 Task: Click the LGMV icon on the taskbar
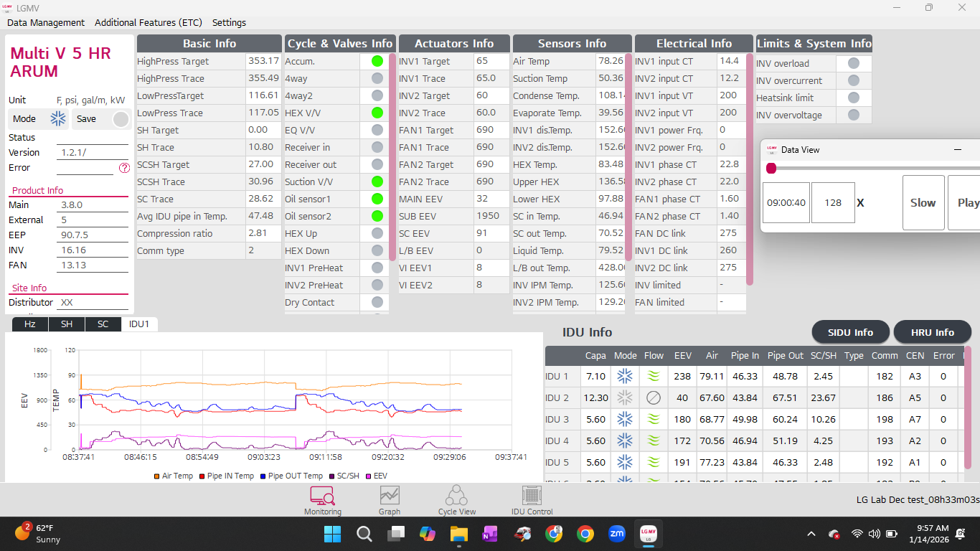(648, 534)
